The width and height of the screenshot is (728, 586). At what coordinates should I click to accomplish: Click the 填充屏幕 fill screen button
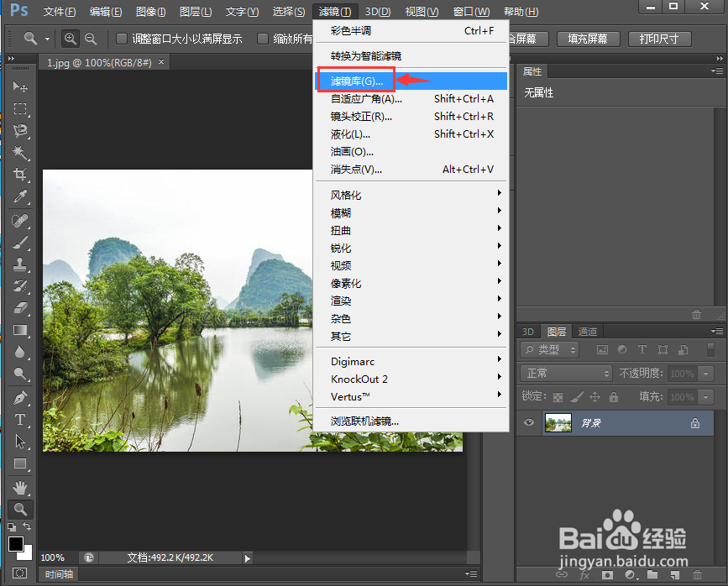[x=588, y=39]
